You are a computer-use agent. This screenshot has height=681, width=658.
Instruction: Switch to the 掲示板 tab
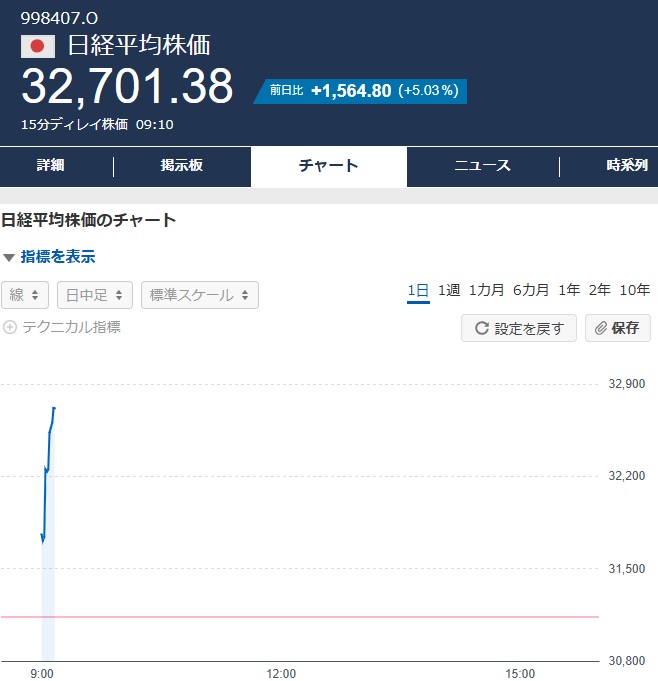point(182,165)
